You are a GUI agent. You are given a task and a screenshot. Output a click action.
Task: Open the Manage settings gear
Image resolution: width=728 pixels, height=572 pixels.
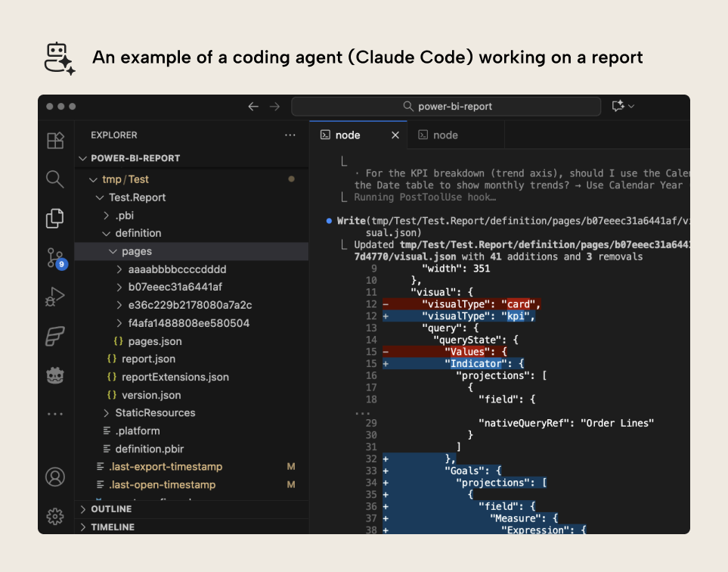pos(55,516)
